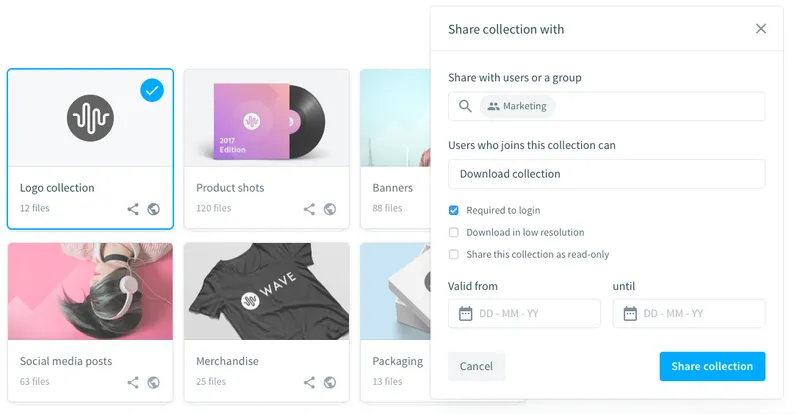Click the Share collection button
The width and height of the screenshot is (800, 414).
[712, 366]
